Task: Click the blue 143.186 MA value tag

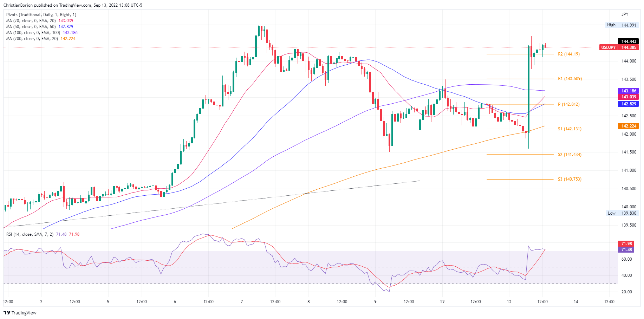Action: point(629,91)
